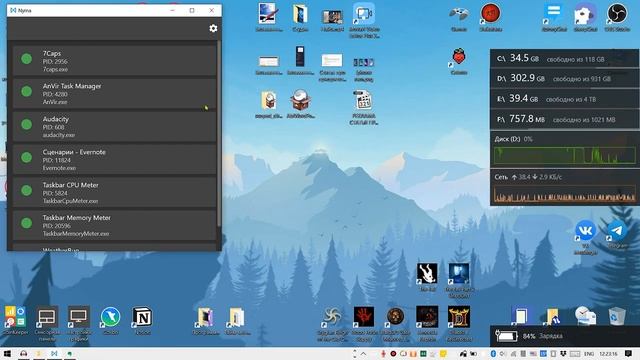Open the Windows Start menu
The height and width of the screenshot is (360, 640).
click(7, 354)
